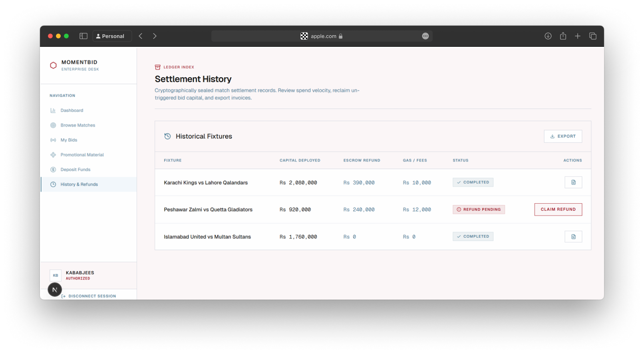Open invoice for Karachi Kings fixture

(x=573, y=182)
